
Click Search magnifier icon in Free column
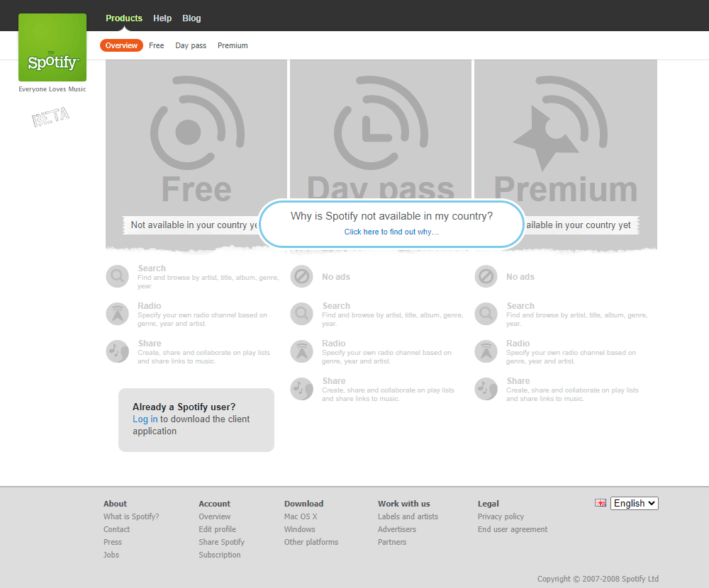[x=118, y=276]
